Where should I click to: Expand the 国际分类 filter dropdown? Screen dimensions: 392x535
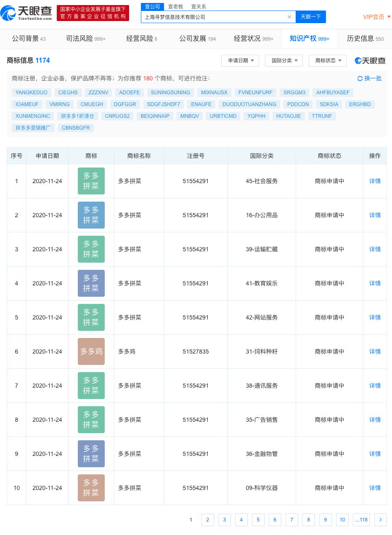tap(284, 61)
